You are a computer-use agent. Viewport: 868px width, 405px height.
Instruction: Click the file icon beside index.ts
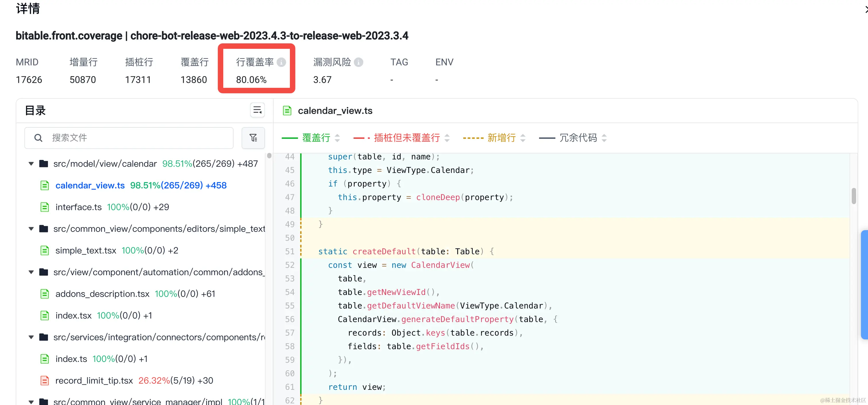pos(44,359)
